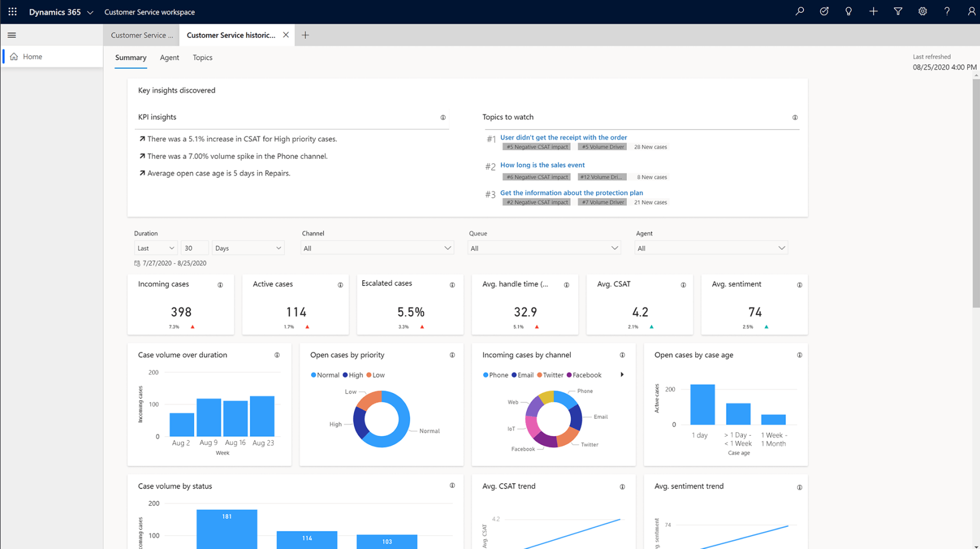980x549 pixels.
Task: Click info icon for Avg. CSAT trend
Action: pos(623,487)
